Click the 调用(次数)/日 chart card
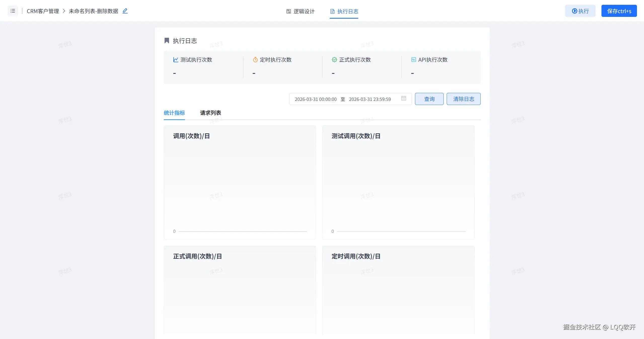The height and width of the screenshot is (339, 644). click(240, 182)
